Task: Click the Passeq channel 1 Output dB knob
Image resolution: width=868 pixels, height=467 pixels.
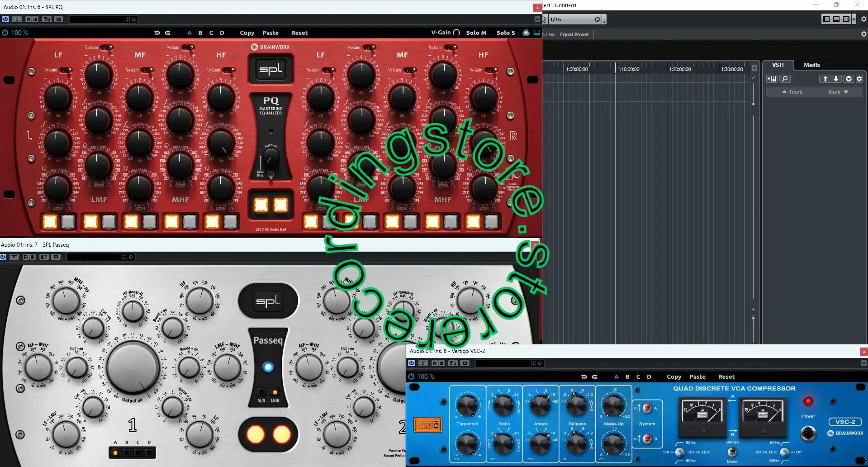Action: (x=133, y=367)
